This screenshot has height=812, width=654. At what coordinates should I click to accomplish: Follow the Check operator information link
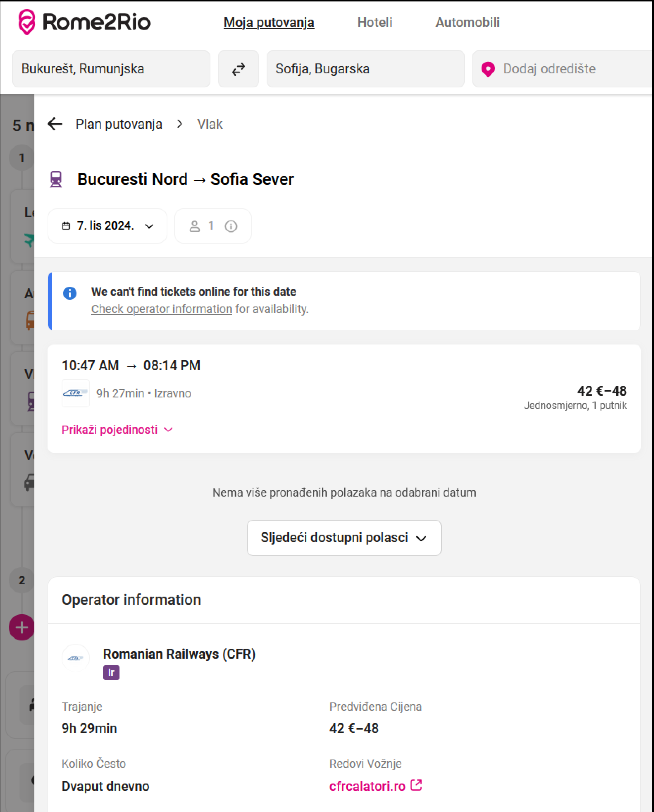pyautogui.click(x=161, y=309)
